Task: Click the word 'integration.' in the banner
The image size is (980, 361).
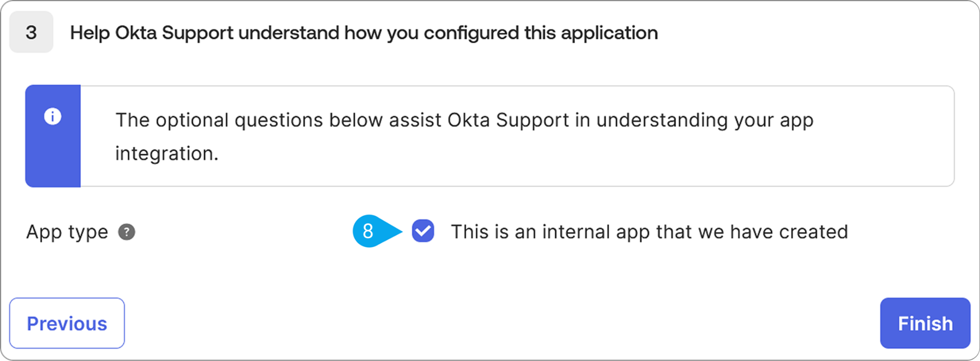Action: 167,154
